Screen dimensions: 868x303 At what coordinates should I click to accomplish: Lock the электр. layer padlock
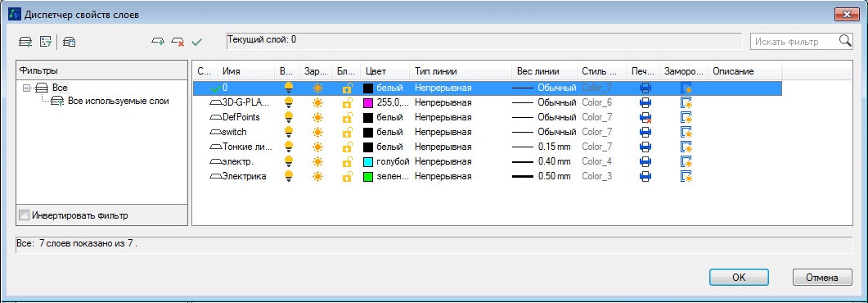pyautogui.click(x=348, y=162)
